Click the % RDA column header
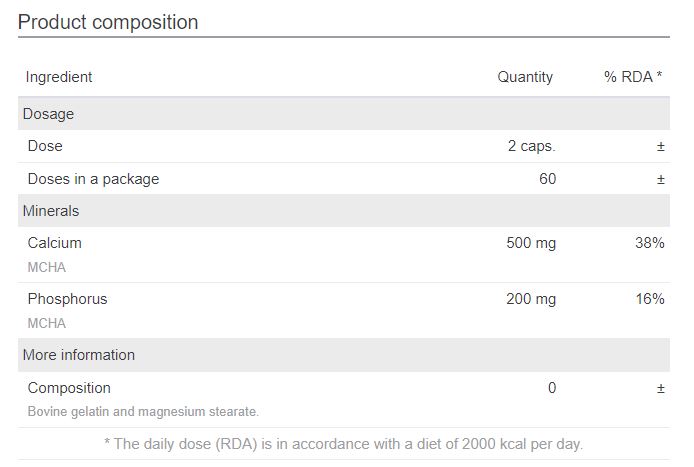 tap(632, 77)
